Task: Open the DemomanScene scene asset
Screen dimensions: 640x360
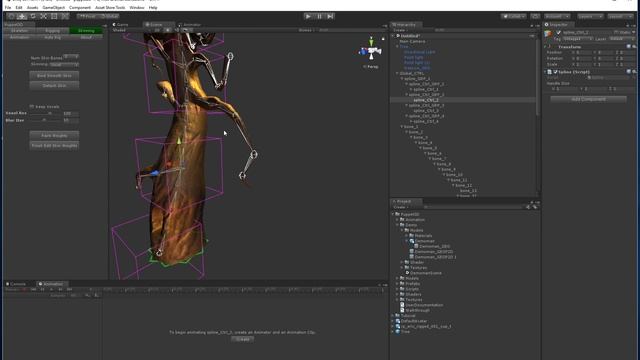Action: click(x=425, y=273)
